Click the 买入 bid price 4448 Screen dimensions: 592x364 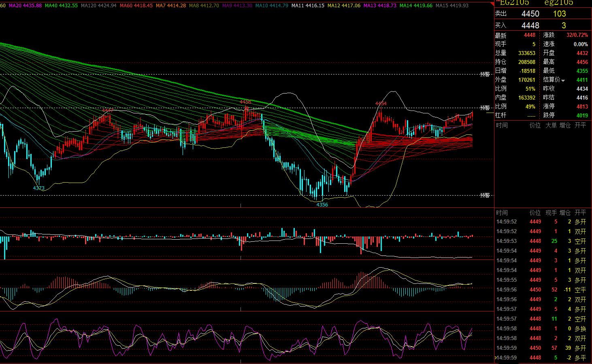[530, 26]
